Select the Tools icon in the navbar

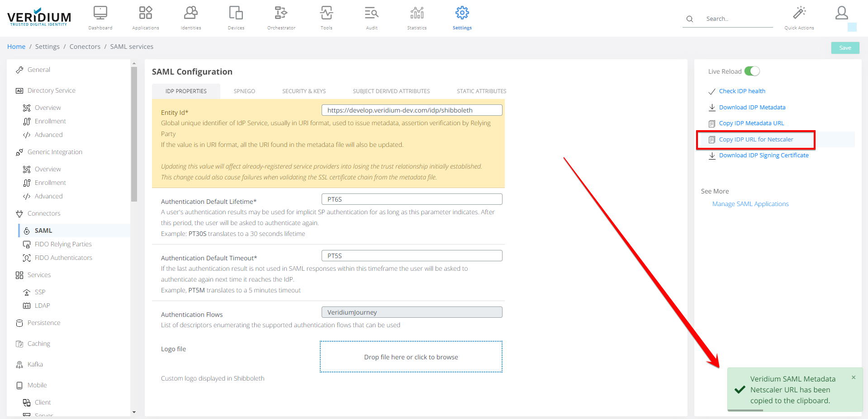(x=326, y=17)
